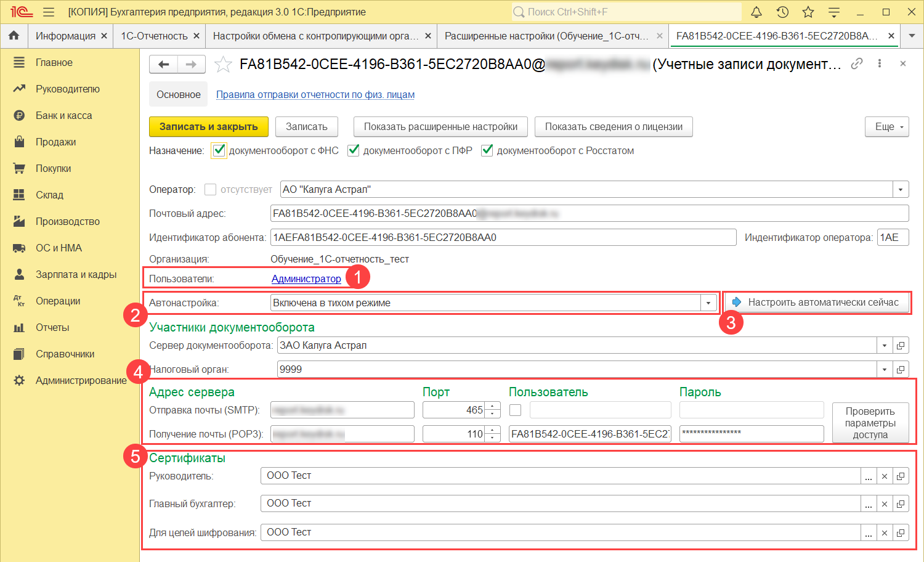The height and width of the screenshot is (562, 924).
Task: Click the back navigation arrow
Action: tap(164, 64)
